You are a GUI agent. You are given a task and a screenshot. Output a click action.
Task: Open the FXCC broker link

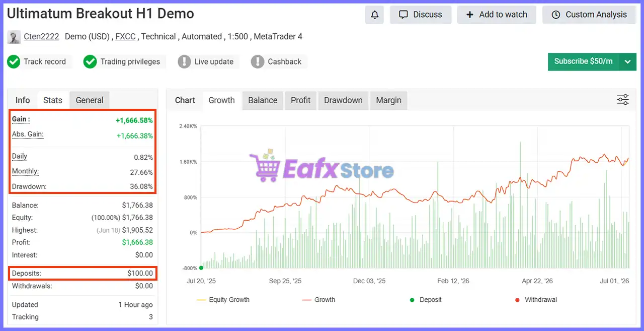125,37
